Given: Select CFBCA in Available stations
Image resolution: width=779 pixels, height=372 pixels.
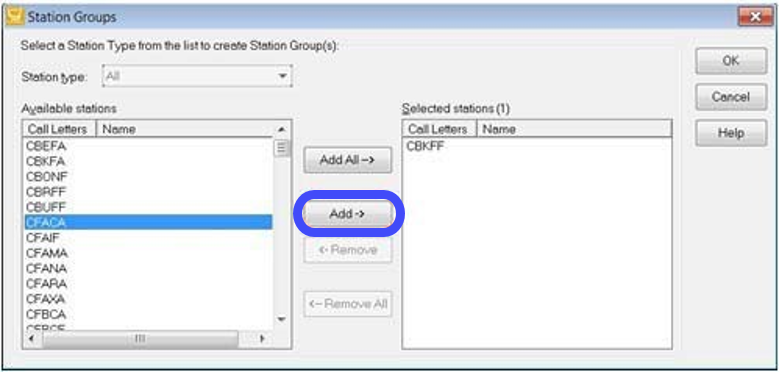Looking at the screenshot, I should [x=148, y=315].
